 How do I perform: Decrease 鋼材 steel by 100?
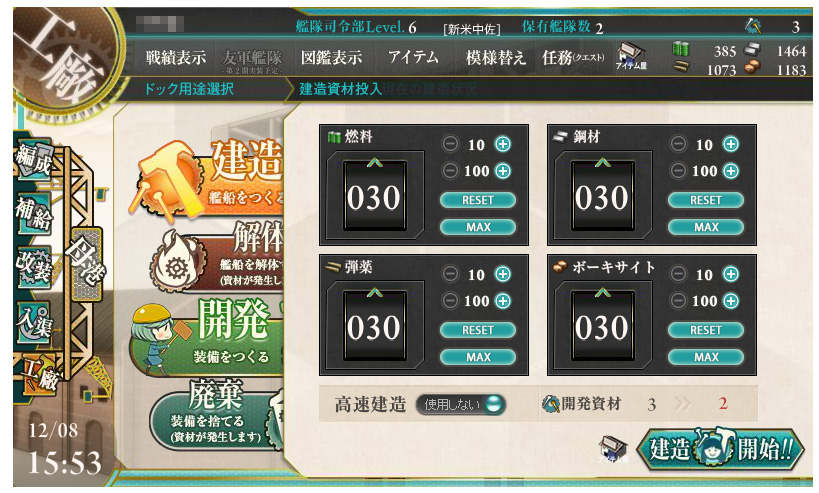pyautogui.click(x=678, y=170)
